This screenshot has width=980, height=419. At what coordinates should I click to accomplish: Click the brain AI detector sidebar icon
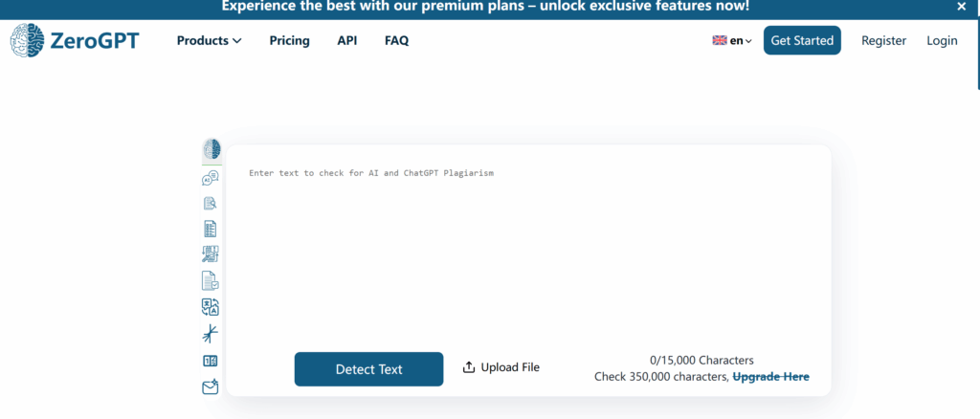pos(212,149)
